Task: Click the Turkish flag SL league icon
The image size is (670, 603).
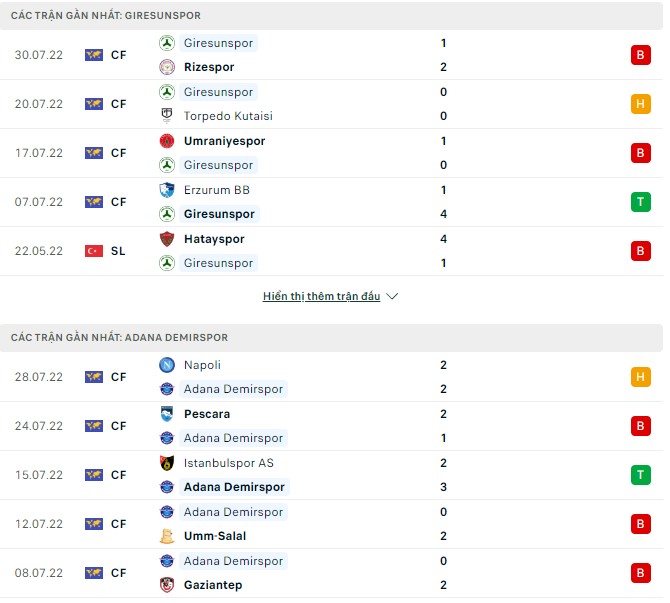Action: 94,251
